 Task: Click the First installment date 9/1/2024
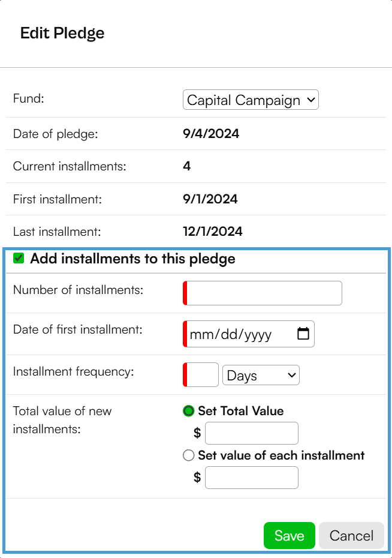(210, 199)
